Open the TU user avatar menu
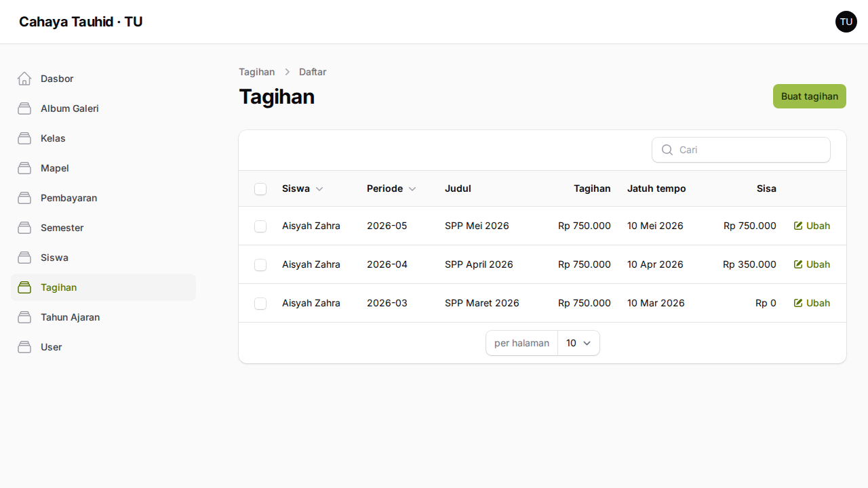 pyautogui.click(x=846, y=22)
